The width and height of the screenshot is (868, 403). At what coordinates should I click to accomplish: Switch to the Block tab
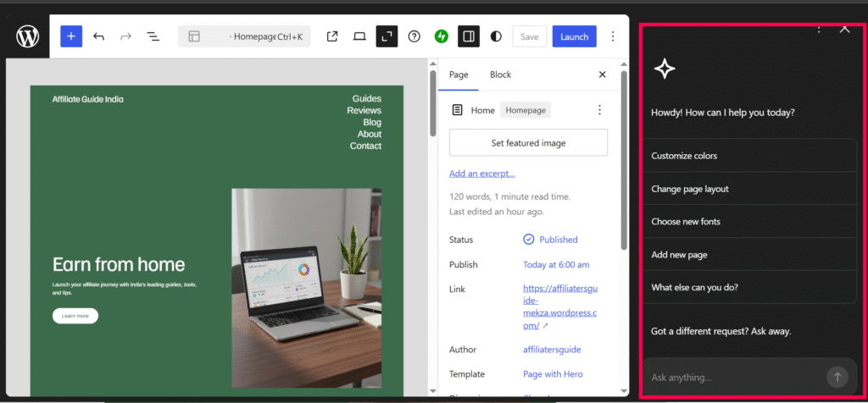click(500, 75)
